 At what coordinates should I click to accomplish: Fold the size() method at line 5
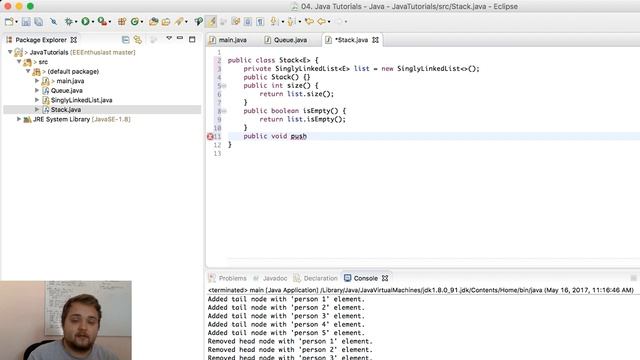224,86
